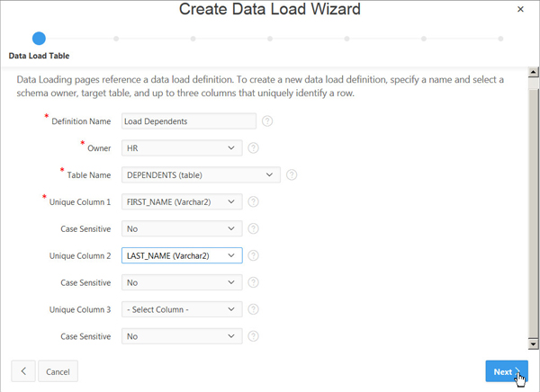
Task: Close the Create Data Load Wizard dialog
Action: click(519, 9)
